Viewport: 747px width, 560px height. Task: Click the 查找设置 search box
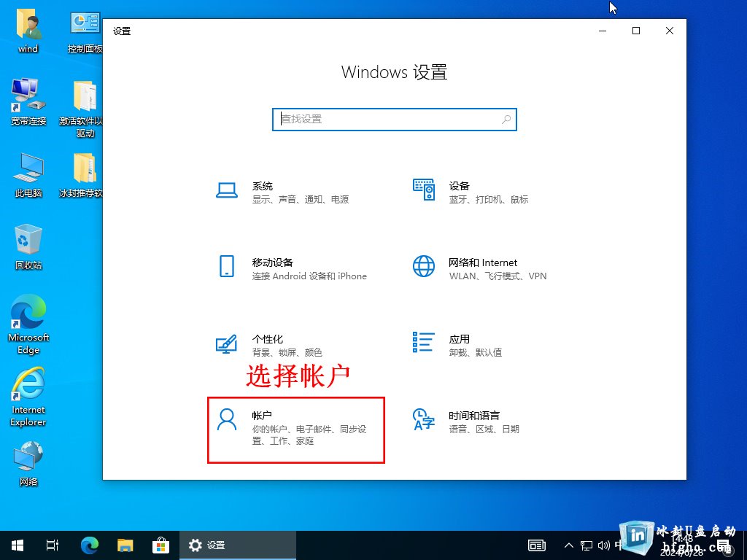395,119
